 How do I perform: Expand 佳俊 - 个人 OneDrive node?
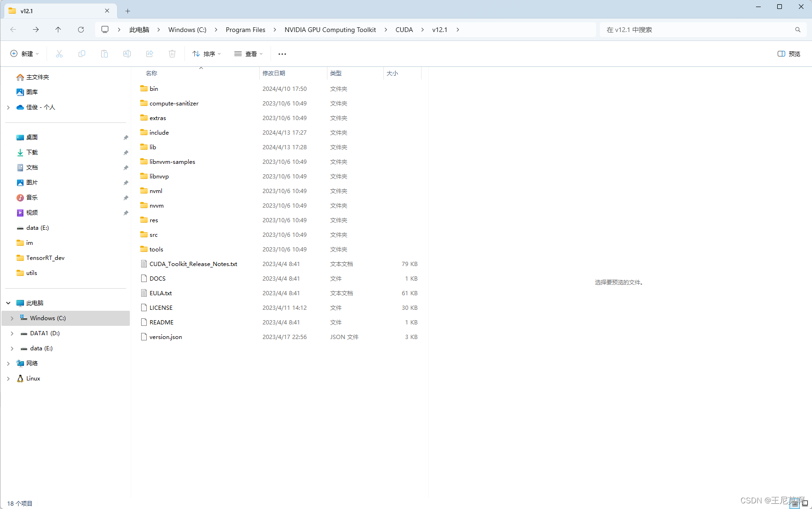[x=8, y=107]
